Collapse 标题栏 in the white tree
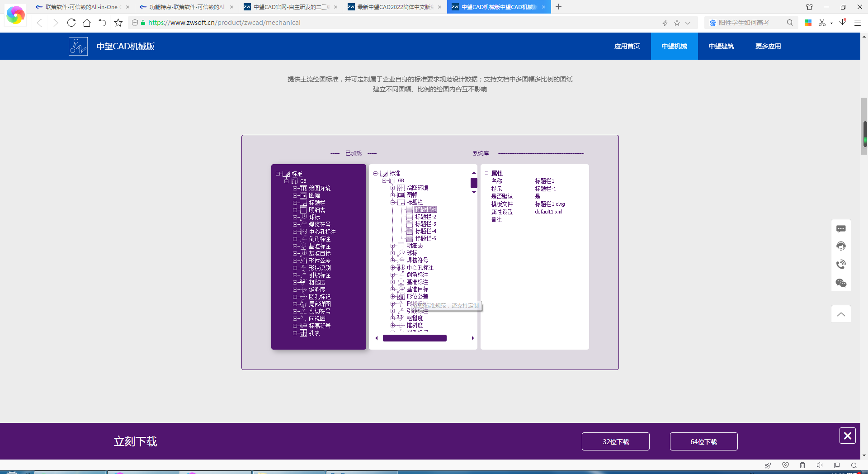This screenshot has width=868, height=474. point(392,202)
